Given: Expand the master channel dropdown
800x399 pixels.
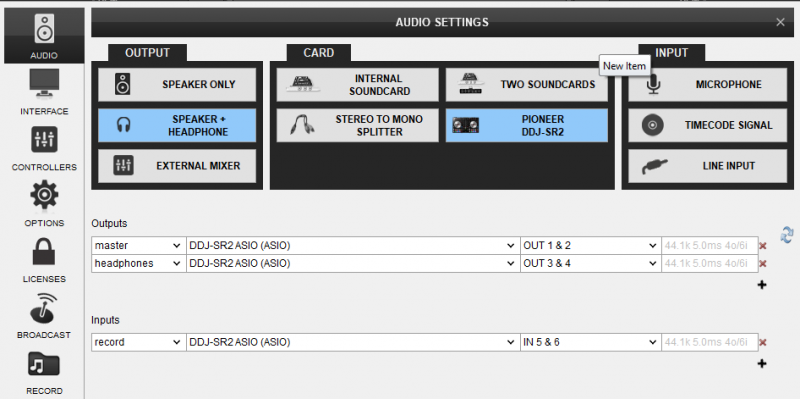Looking at the screenshot, I should pos(139,245).
